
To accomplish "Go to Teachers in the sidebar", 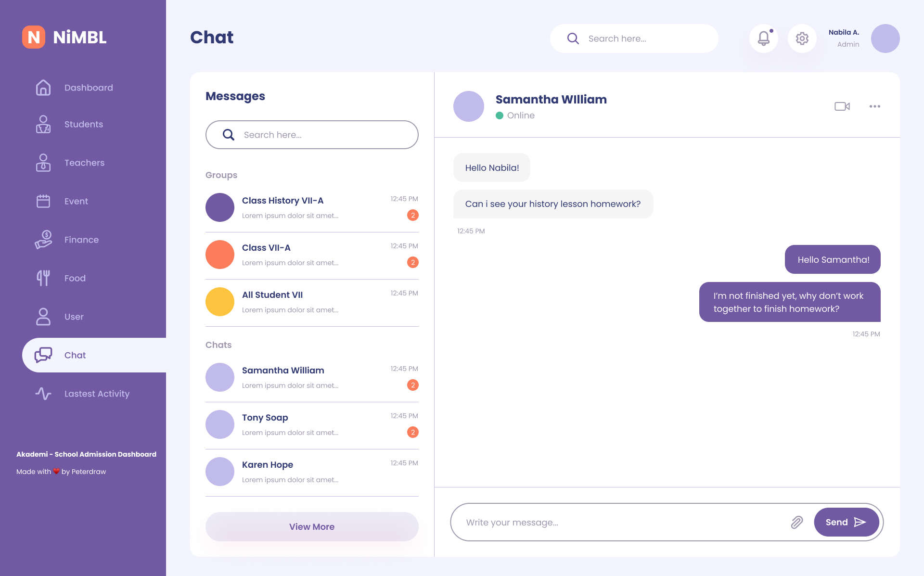I will (x=84, y=163).
